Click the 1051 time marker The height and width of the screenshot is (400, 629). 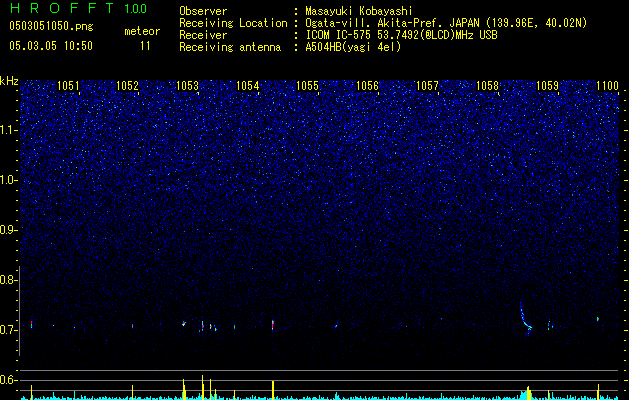click(68, 85)
